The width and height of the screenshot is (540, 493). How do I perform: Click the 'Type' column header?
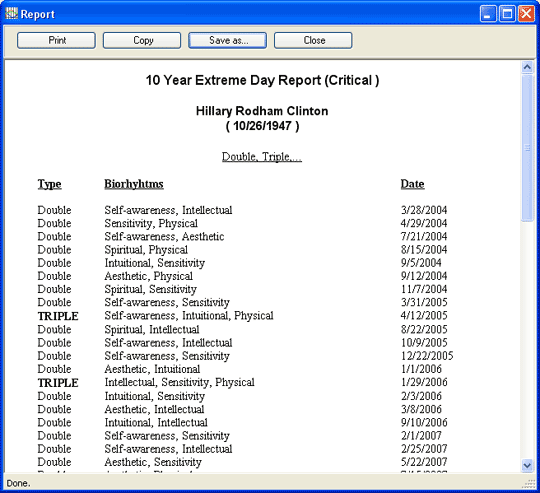tap(50, 184)
